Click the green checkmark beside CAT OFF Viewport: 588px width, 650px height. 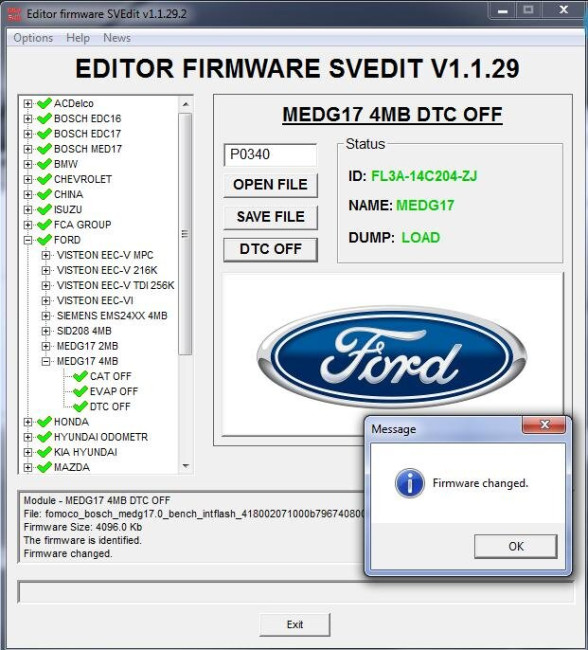click(x=80, y=376)
